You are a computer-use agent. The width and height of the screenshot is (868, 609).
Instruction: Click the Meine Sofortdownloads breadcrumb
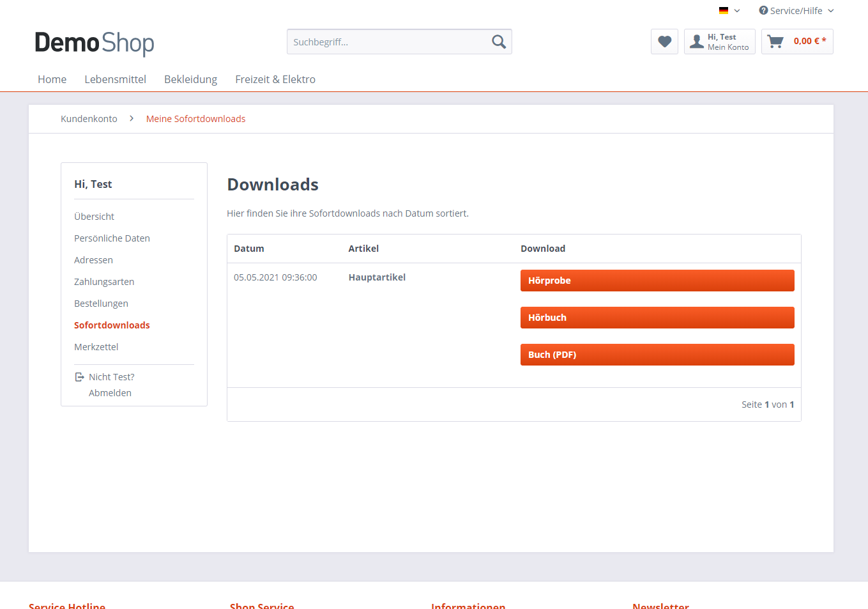195,119
